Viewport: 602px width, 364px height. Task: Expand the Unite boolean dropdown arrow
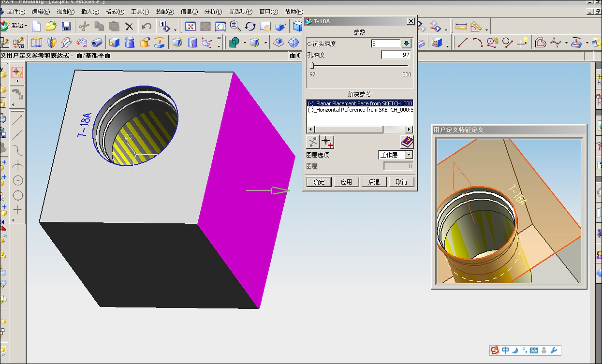(245, 43)
